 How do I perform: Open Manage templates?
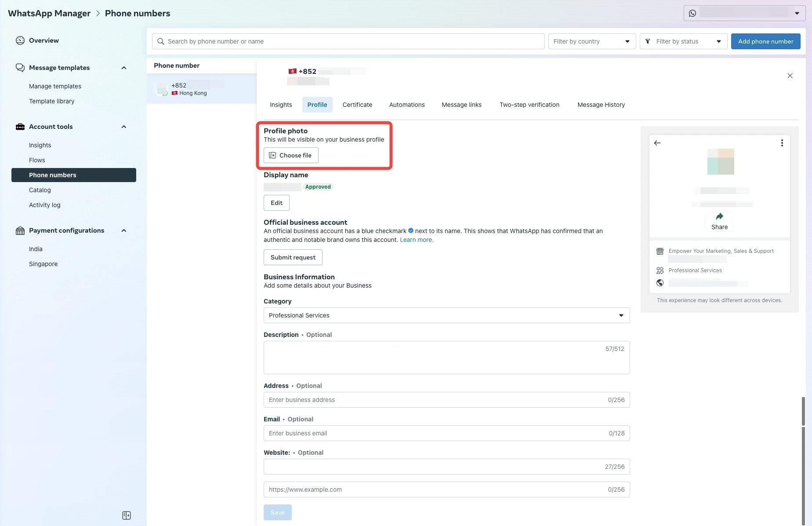pos(55,86)
